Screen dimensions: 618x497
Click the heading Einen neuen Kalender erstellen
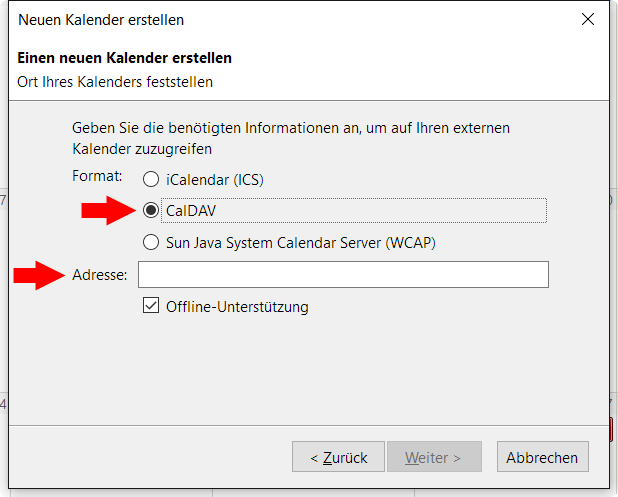(x=125, y=58)
